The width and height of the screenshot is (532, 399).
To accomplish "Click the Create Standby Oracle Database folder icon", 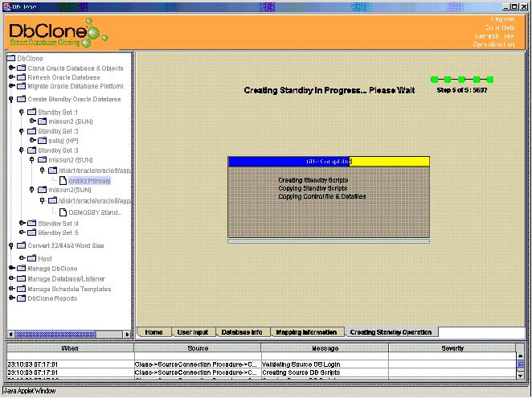I will [x=22, y=99].
